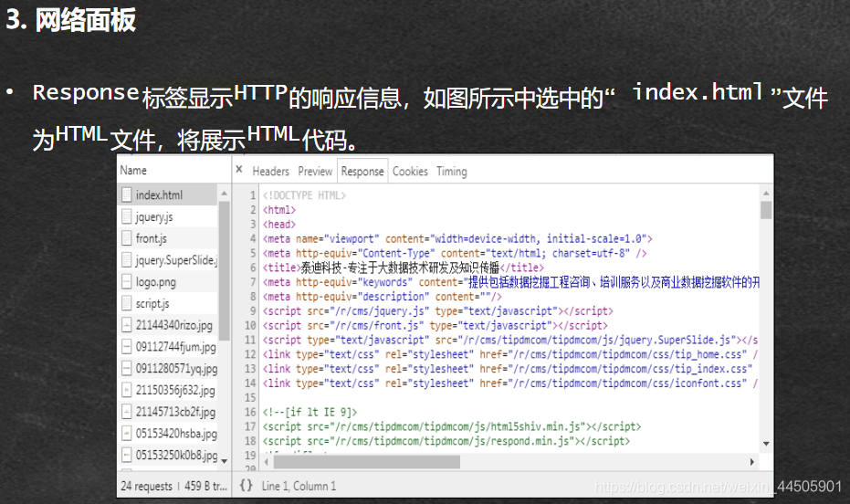Click the viewport meta tag line
The width and height of the screenshot is (850, 504).
tap(457, 238)
